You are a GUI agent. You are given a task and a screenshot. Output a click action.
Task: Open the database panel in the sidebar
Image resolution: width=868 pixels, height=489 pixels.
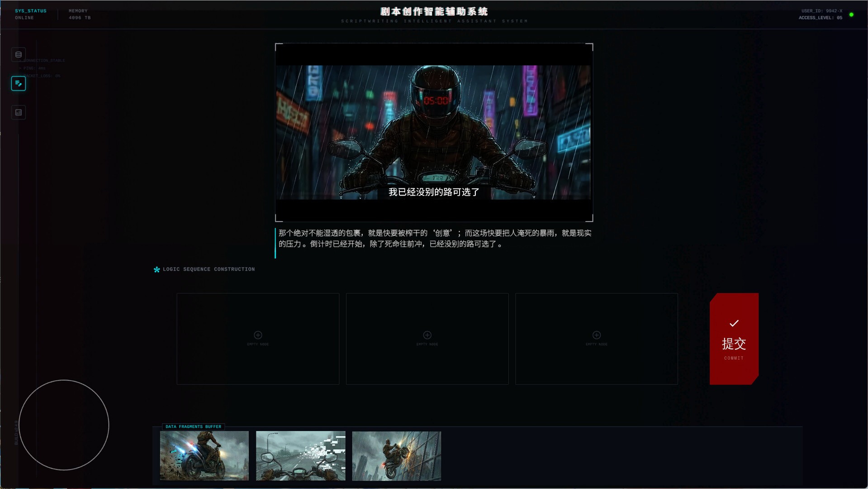coord(18,54)
